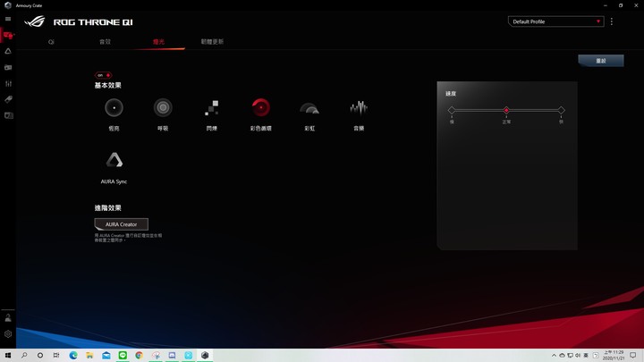Set speed slider to normal position
Screen dimensions: 644x362
[506, 110]
